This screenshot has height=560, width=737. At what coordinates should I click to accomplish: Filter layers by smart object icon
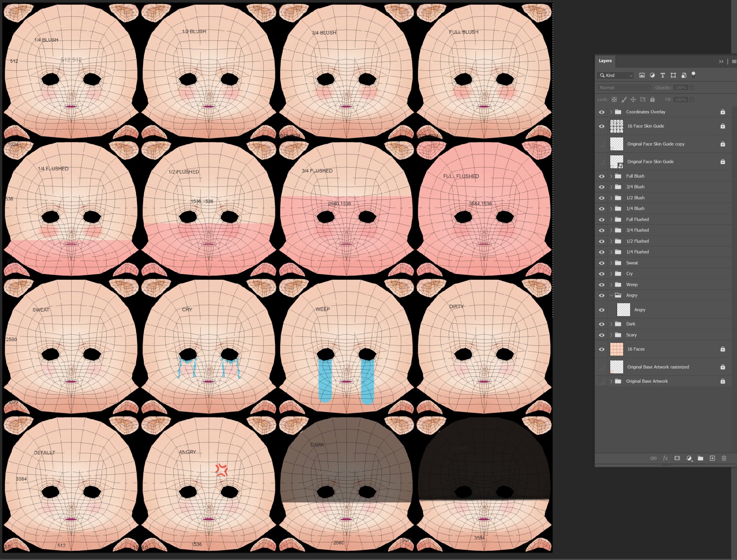point(684,75)
